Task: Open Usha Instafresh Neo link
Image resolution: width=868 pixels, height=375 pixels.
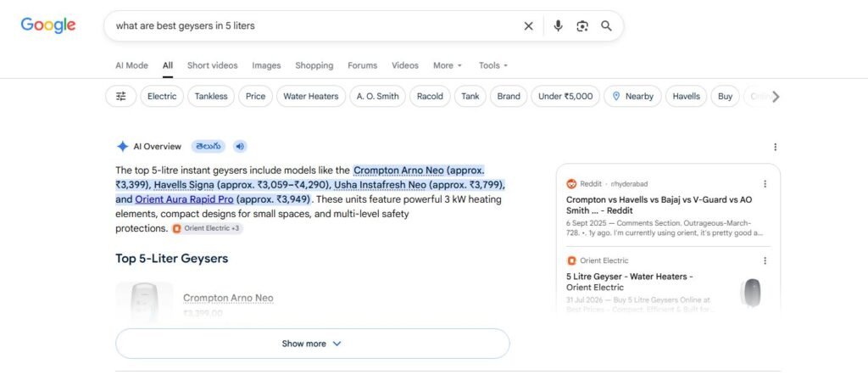Action: tap(380, 184)
